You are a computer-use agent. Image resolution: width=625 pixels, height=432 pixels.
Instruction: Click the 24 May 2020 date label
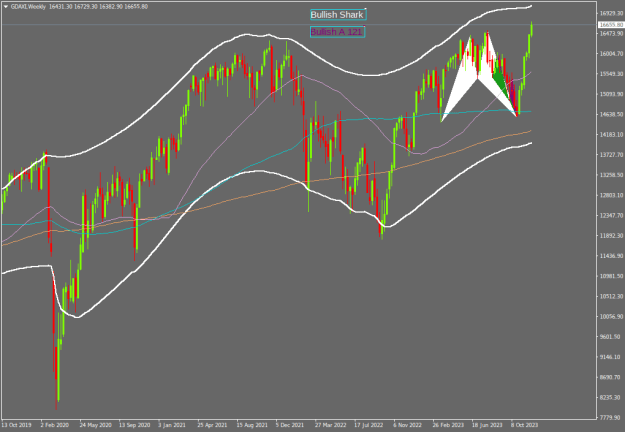[95, 425]
